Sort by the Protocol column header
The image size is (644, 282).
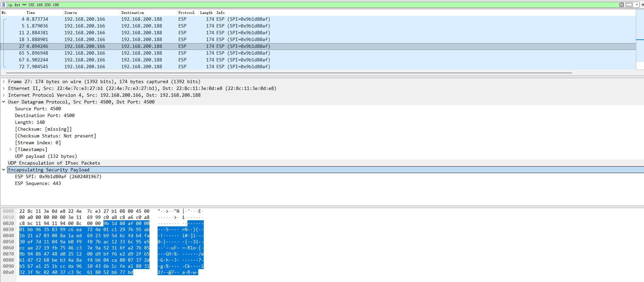click(x=188, y=13)
